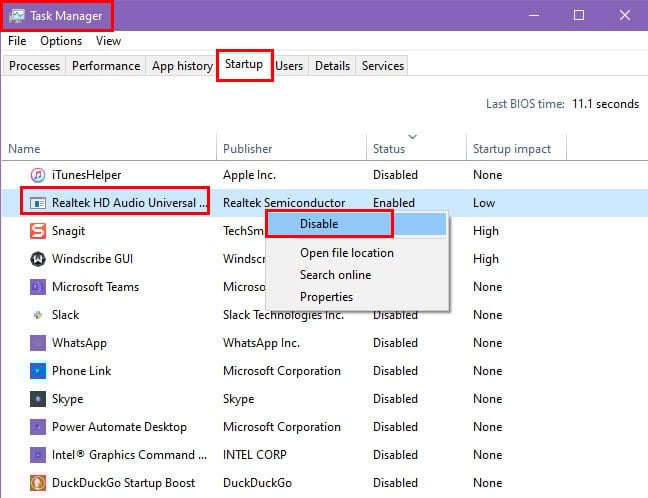
Task: Select DuckDuckGo Startup Boost entry
Action: tap(123, 483)
